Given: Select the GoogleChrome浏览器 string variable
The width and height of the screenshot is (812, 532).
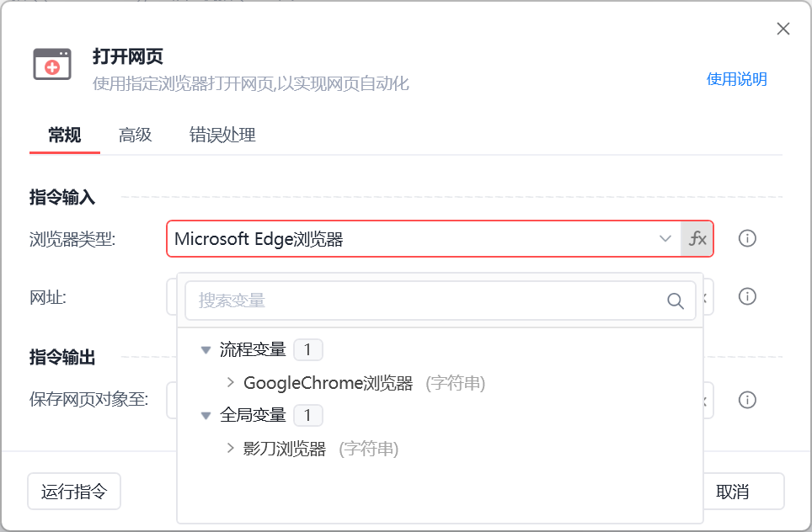Looking at the screenshot, I should click(x=329, y=383).
